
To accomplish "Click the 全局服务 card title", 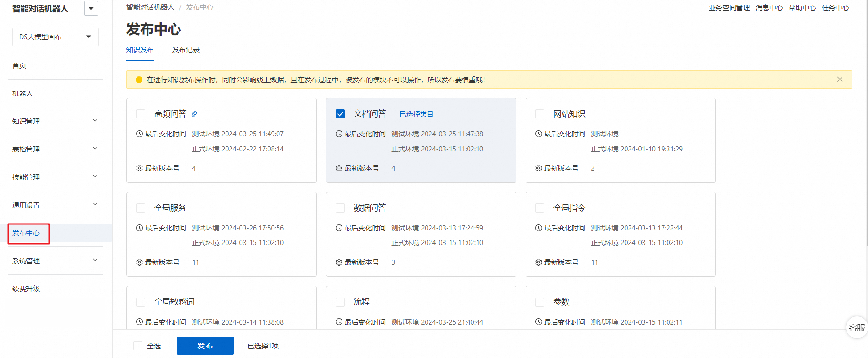I will (170, 208).
